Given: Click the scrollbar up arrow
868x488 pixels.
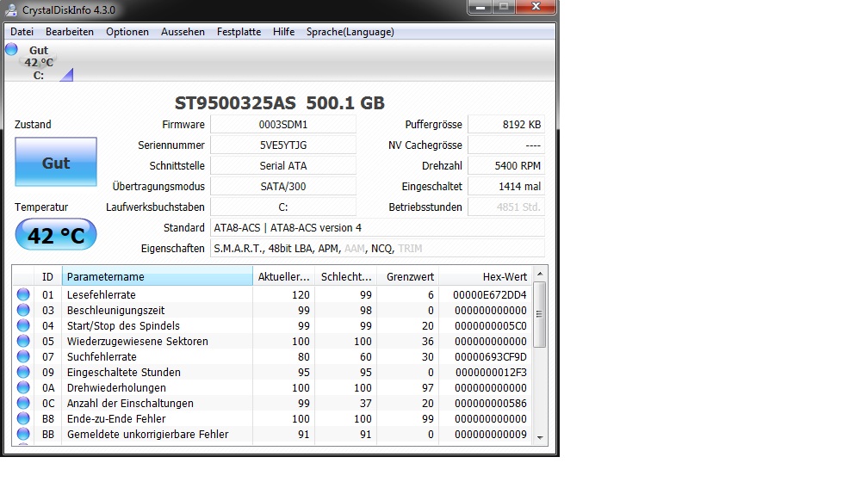Looking at the screenshot, I should tap(540, 274).
